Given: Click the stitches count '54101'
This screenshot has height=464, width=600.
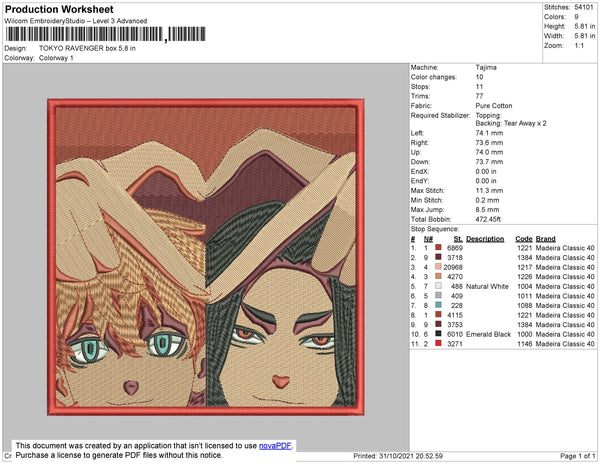Looking at the screenshot, I should pos(584,7).
